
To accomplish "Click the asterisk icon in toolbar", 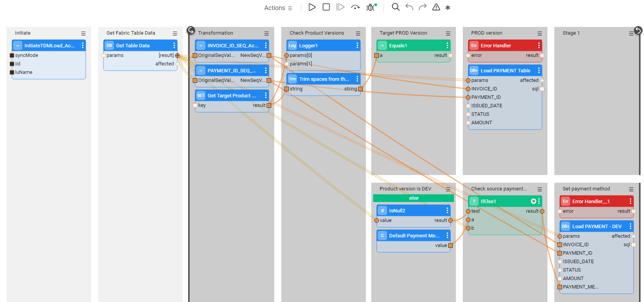I will coord(448,8).
